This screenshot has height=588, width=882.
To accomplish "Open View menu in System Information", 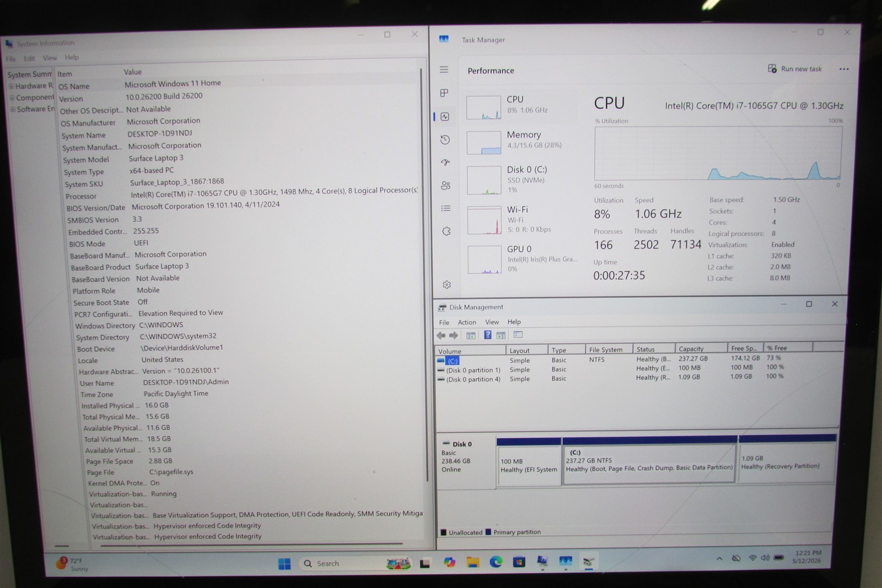I will 50,58.
